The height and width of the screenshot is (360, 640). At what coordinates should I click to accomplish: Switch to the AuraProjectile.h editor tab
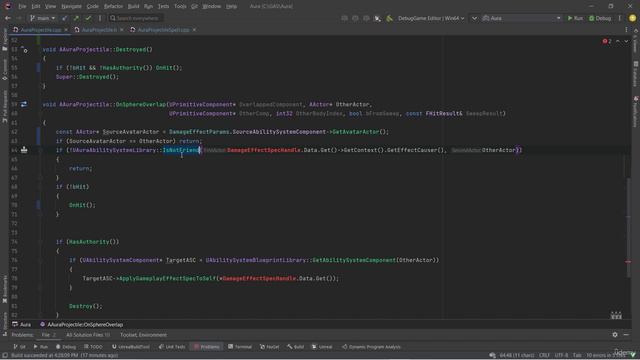point(99,30)
